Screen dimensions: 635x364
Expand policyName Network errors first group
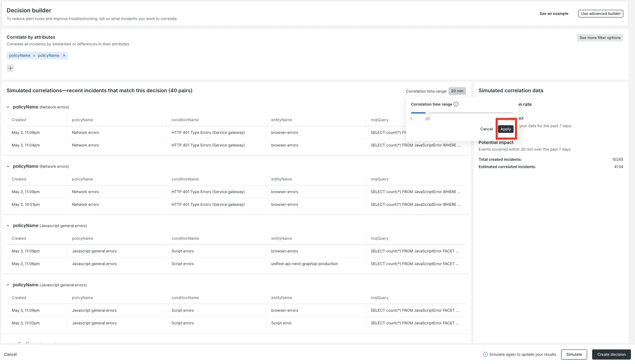tap(8, 106)
